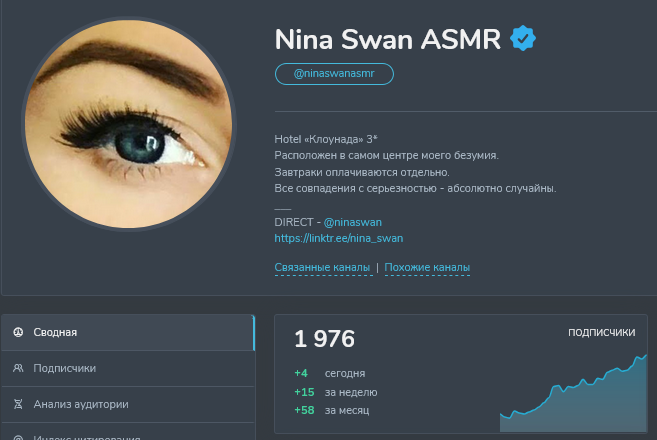
Task: Click the subscribers growth chart
Action: pyautogui.click(x=573, y=393)
